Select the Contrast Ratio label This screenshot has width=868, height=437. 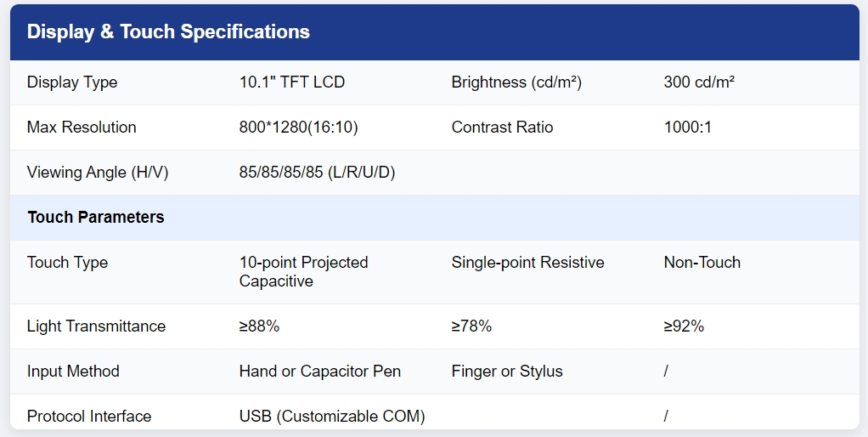[502, 127]
